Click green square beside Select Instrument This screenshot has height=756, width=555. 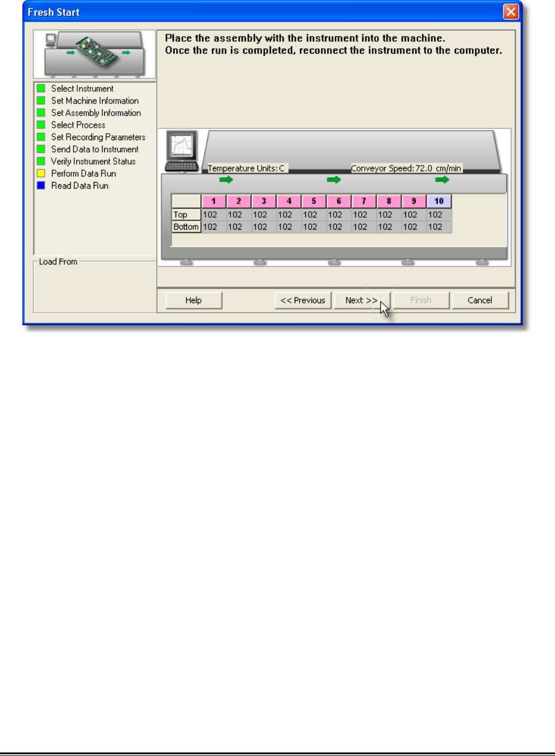[41, 89]
